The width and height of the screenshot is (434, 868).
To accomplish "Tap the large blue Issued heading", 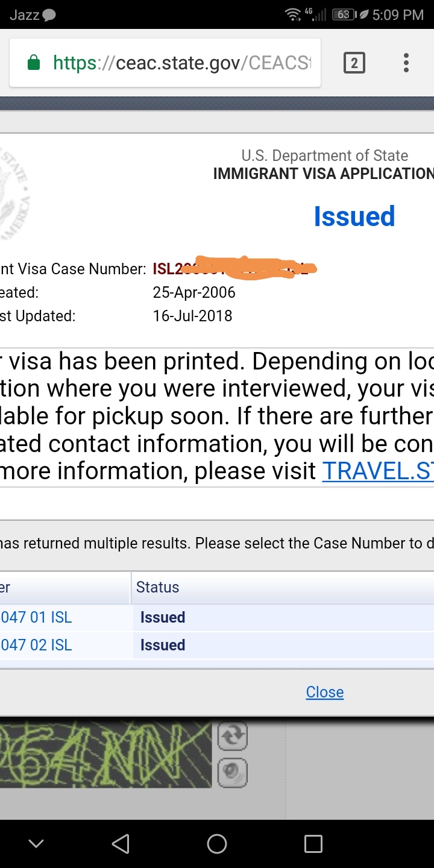I will pos(354,216).
